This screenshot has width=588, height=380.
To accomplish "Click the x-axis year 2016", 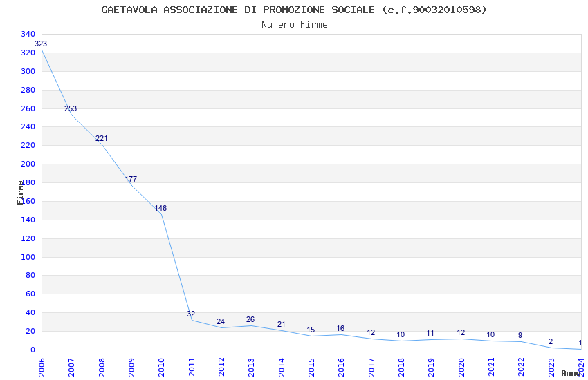I will click(341, 368).
